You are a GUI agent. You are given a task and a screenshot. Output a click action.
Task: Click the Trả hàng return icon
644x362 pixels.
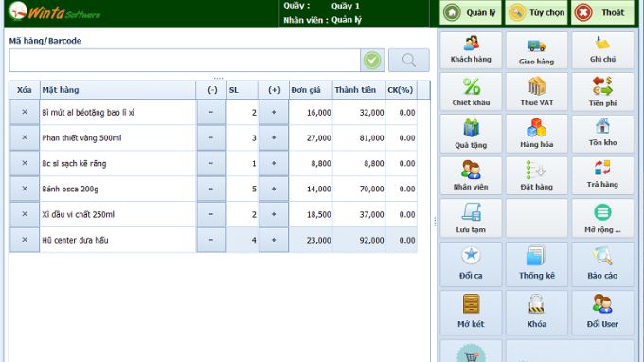click(602, 175)
